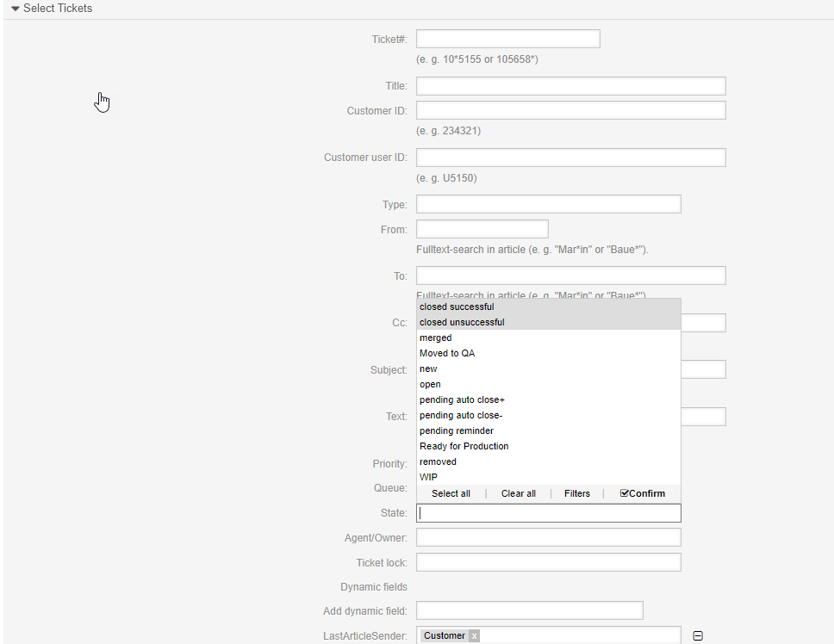Pick 'pending reminder' state option
Viewport: 834px width, 644px height.
coord(457,430)
